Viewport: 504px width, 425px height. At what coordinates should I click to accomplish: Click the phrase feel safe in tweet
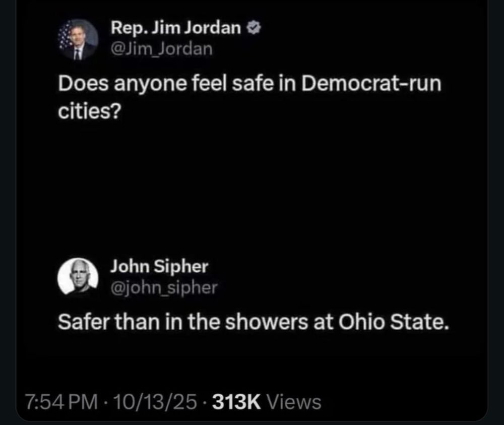[233, 84]
